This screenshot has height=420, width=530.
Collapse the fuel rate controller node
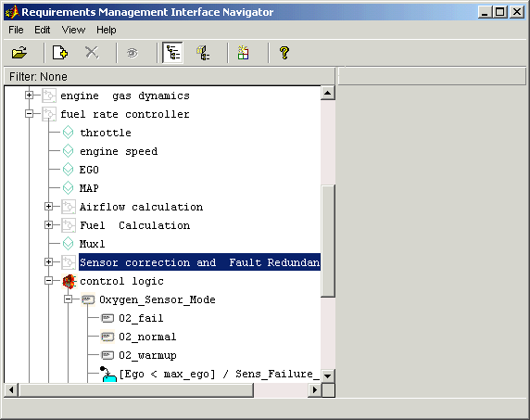pyautogui.click(x=29, y=114)
